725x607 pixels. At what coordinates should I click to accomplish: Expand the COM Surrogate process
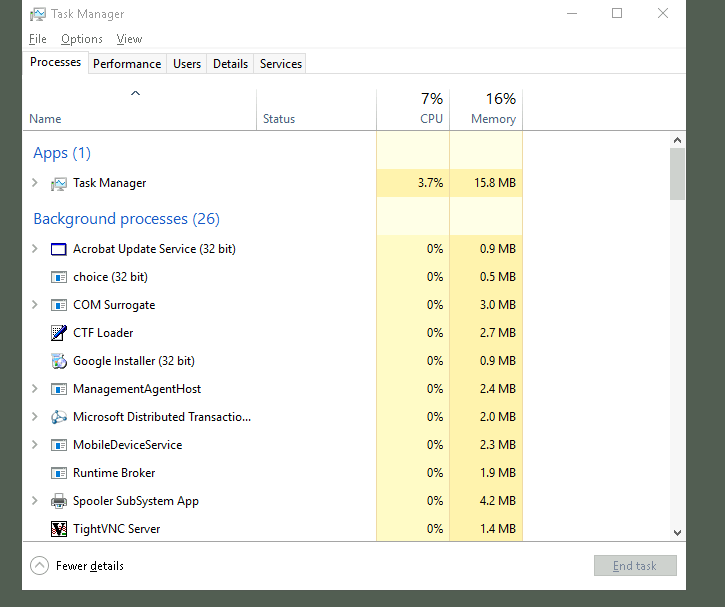(x=35, y=305)
